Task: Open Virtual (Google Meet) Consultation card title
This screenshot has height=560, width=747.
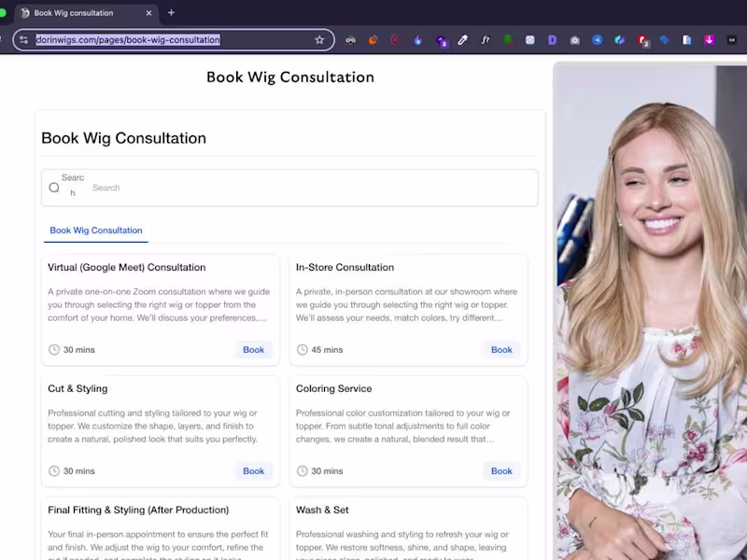Action: point(127,267)
